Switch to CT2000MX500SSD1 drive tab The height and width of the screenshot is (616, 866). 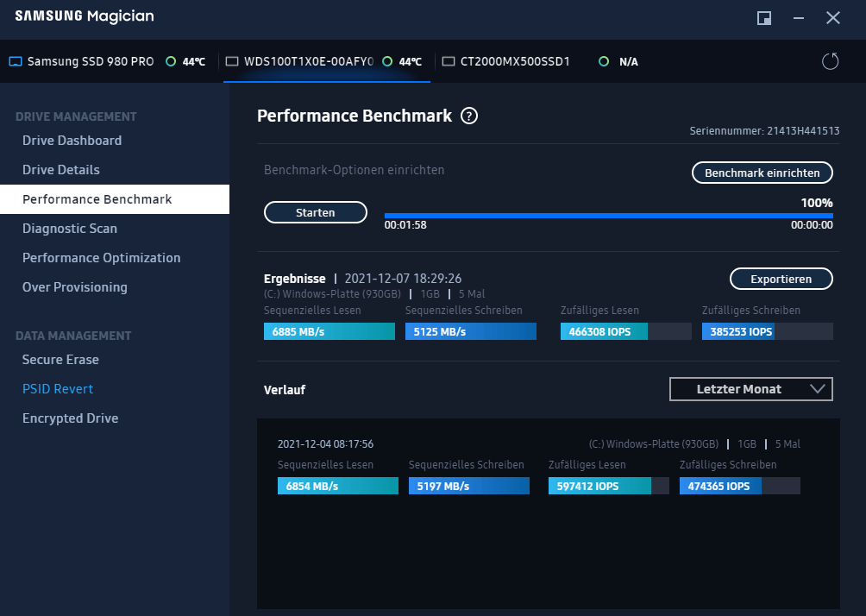(x=542, y=61)
